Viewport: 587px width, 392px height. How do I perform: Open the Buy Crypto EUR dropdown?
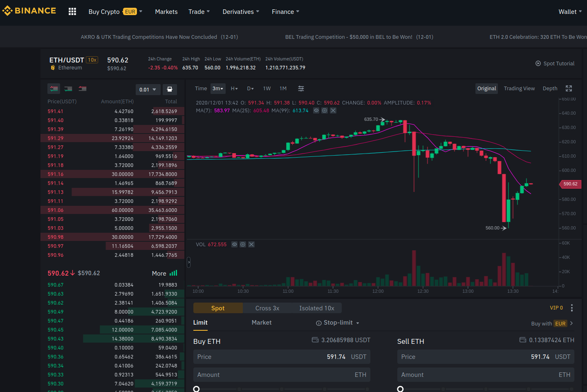pos(115,12)
